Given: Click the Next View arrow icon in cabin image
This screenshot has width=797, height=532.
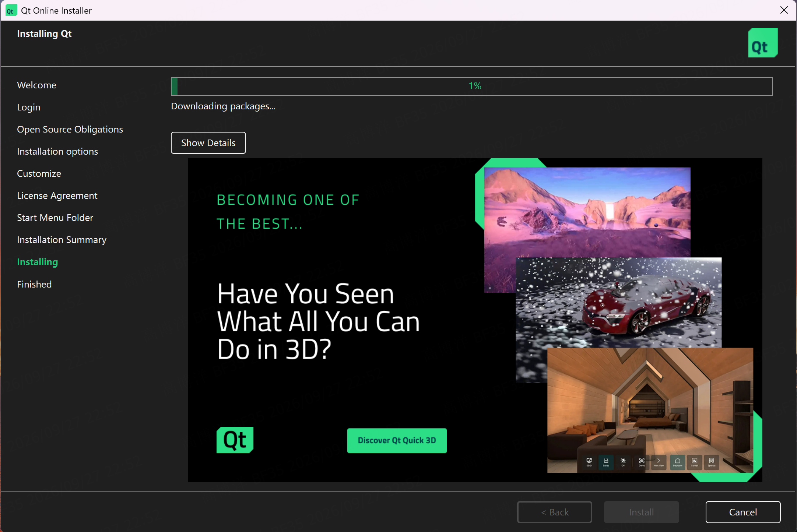Looking at the screenshot, I should point(659,462).
